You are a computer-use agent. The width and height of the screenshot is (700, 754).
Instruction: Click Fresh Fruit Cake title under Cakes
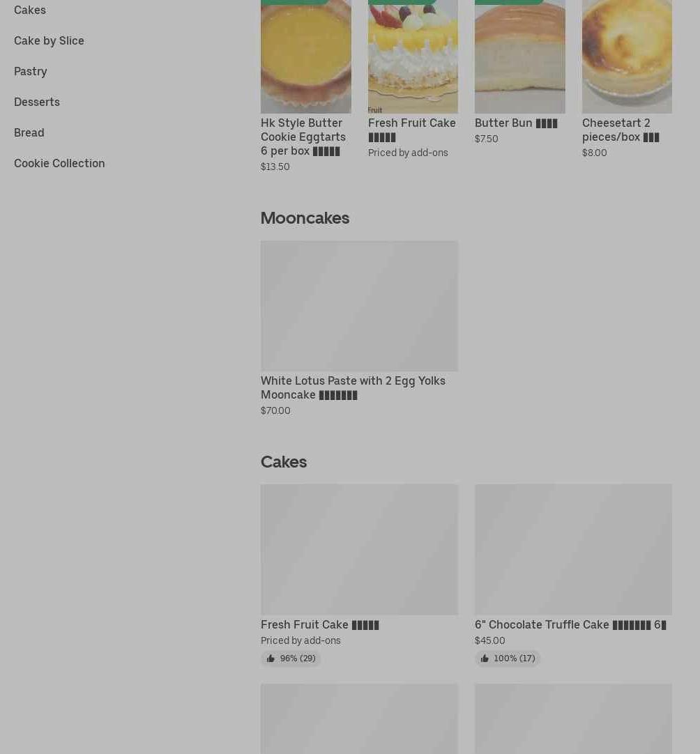(x=320, y=624)
